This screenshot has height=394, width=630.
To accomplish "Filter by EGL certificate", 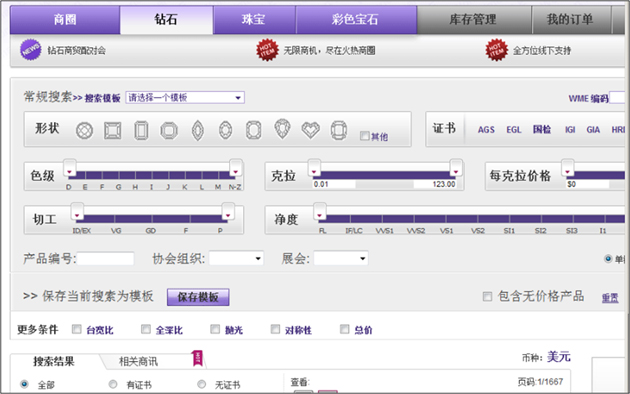I will (513, 130).
